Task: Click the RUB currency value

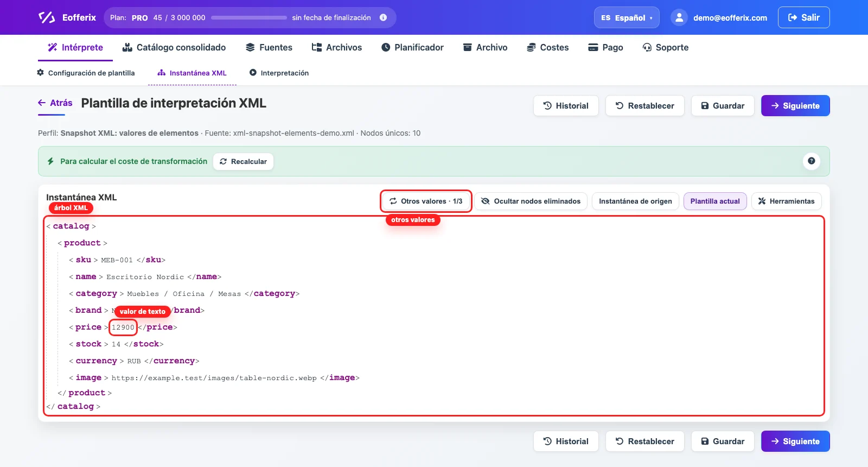Action: click(x=134, y=361)
